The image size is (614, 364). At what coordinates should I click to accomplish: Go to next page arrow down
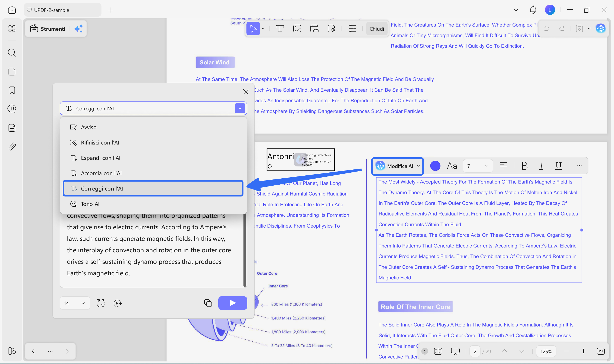(522, 351)
